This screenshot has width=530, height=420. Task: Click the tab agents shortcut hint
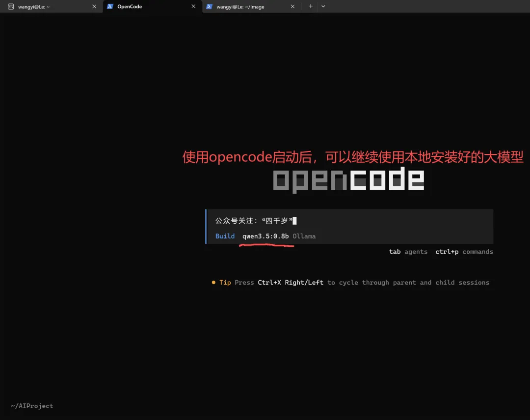pos(408,252)
